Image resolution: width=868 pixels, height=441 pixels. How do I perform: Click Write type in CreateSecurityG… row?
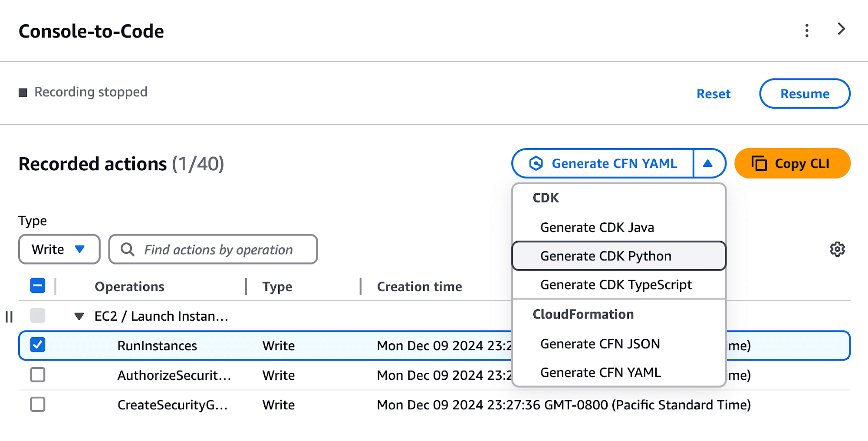click(x=279, y=405)
